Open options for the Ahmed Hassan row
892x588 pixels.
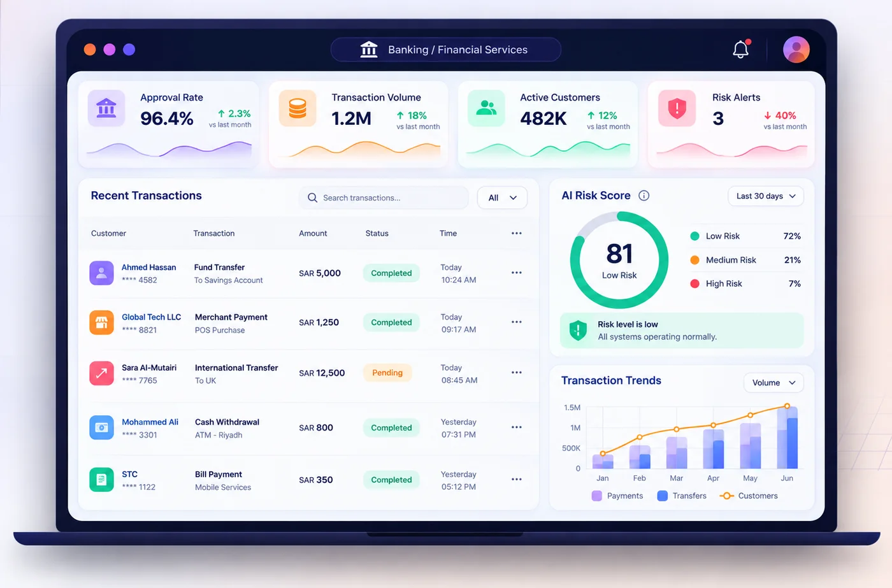[x=517, y=273]
